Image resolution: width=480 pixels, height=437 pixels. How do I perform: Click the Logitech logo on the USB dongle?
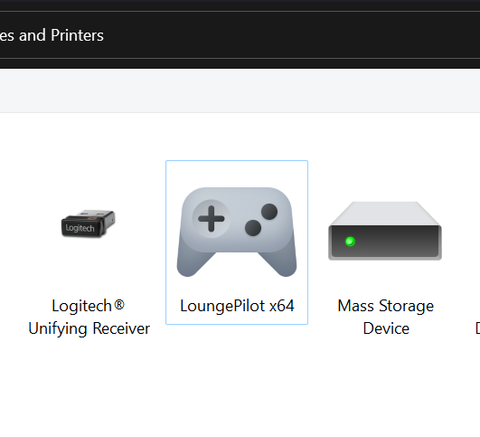[80, 228]
